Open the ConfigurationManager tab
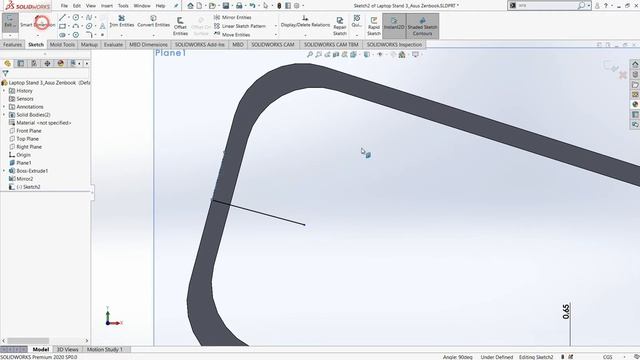This screenshot has height=360, width=640. [34, 63]
